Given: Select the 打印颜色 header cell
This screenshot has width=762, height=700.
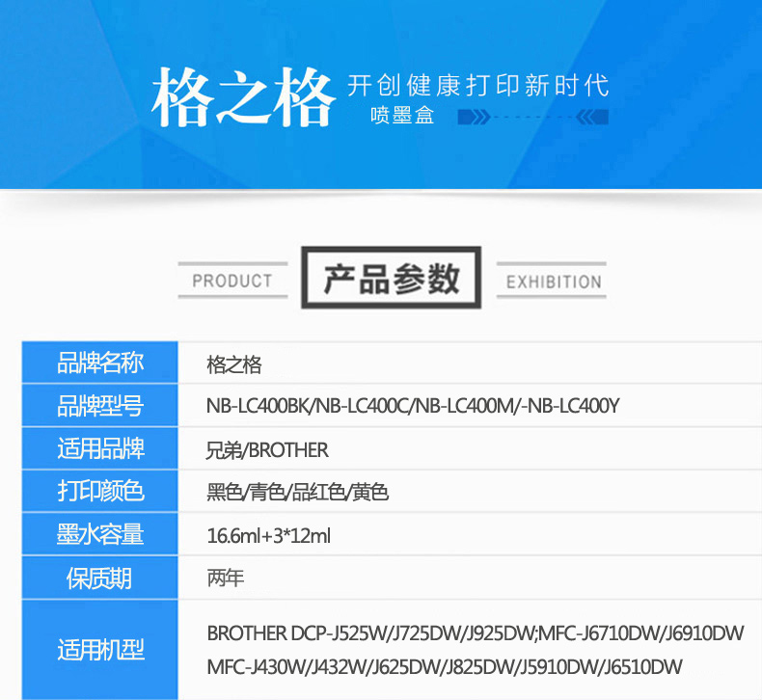Looking at the screenshot, I should click(x=99, y=491).
